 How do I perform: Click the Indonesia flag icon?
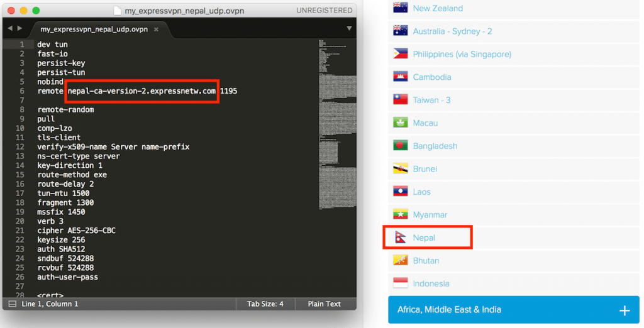coord(400,283)
